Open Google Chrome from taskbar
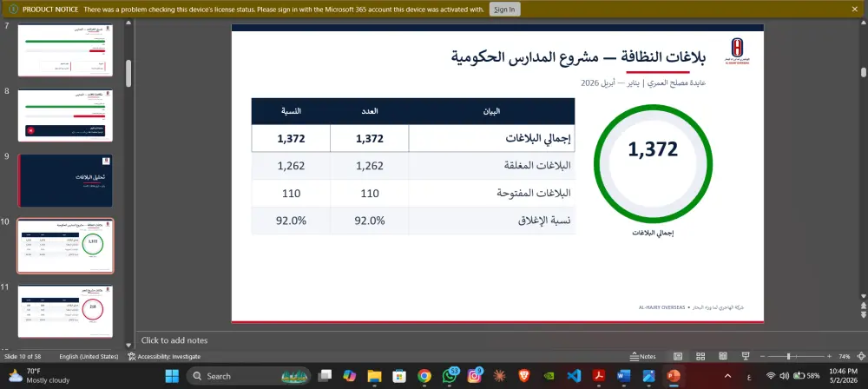 (424, 376)
